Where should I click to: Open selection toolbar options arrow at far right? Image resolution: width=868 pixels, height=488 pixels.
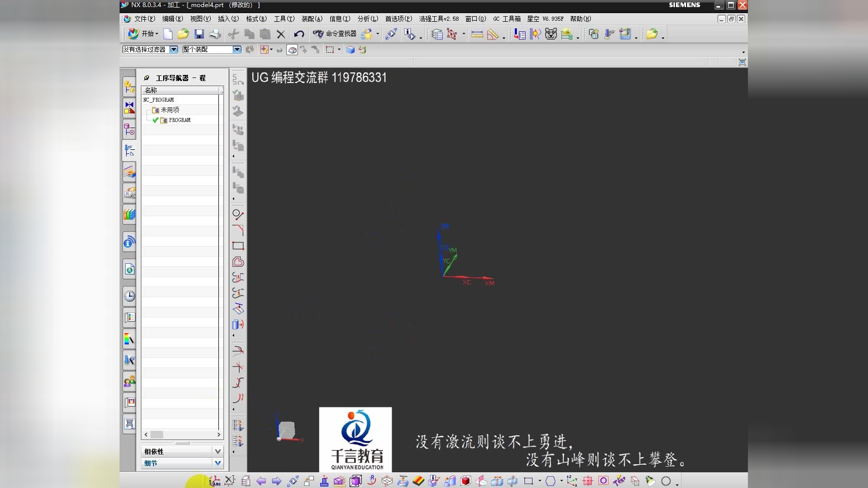point(743,52)
